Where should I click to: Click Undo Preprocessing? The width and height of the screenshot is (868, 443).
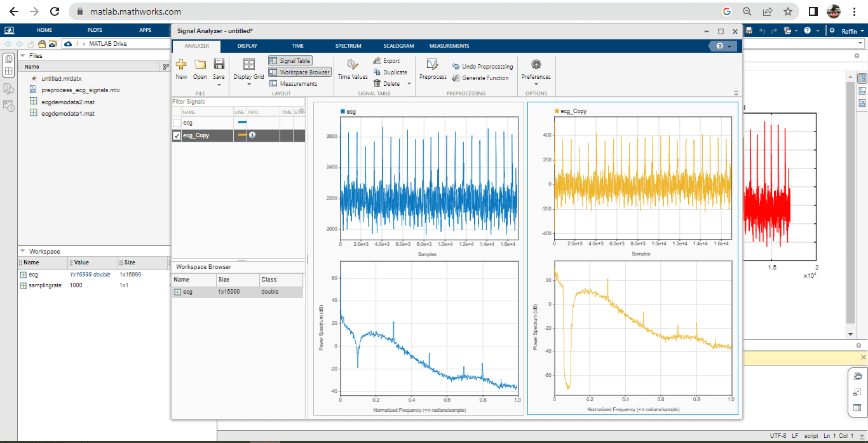coord(482,66)
